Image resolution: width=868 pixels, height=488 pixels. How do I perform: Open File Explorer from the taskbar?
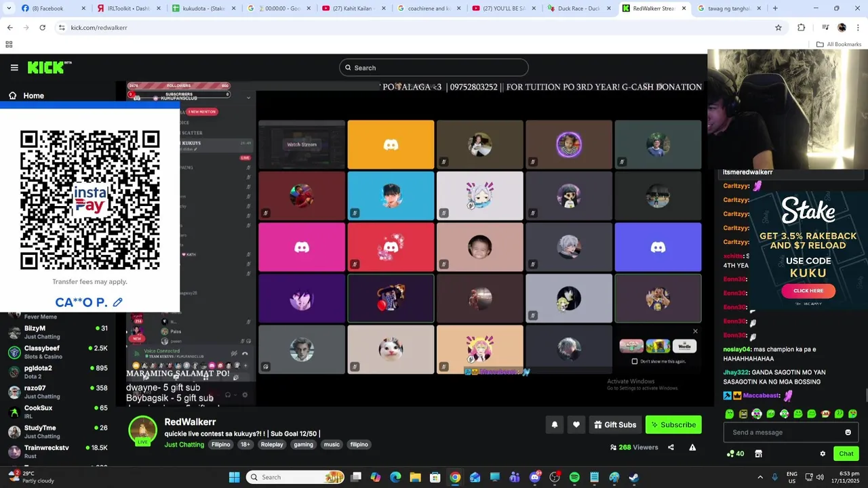[x=415, y=477]
